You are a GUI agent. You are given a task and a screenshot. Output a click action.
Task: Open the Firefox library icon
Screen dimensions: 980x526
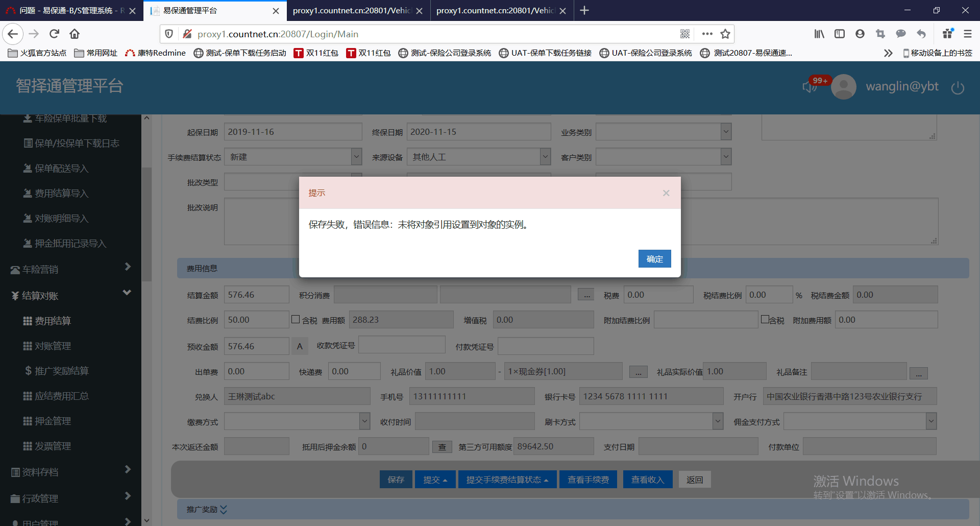[x=819, y=34]
